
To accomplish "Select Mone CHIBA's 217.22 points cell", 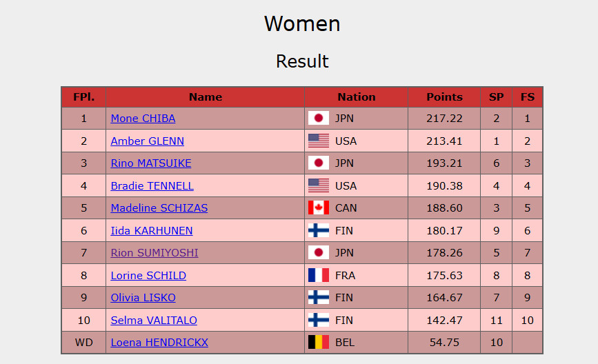I will tap(444, 119).
